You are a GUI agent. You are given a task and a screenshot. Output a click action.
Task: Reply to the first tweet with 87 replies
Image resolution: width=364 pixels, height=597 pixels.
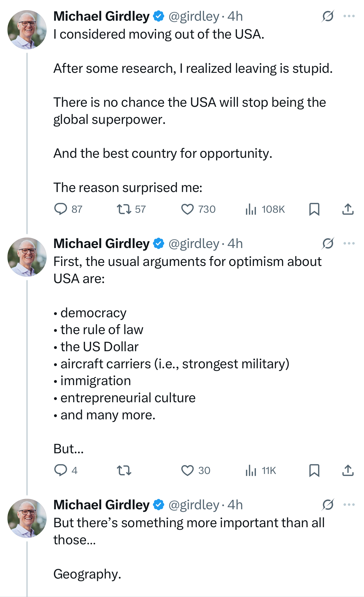(61, 209)
